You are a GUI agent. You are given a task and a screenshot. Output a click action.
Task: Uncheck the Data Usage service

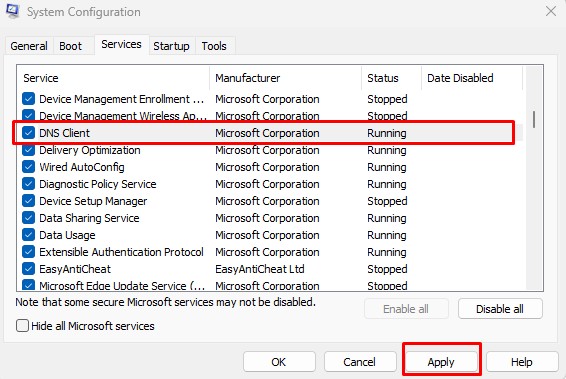click(28, 235)
